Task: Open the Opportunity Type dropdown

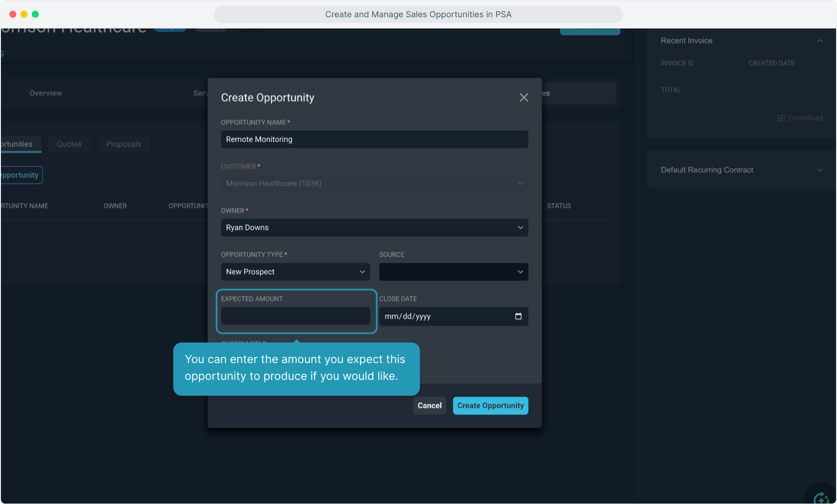Action: pos(295,272)
